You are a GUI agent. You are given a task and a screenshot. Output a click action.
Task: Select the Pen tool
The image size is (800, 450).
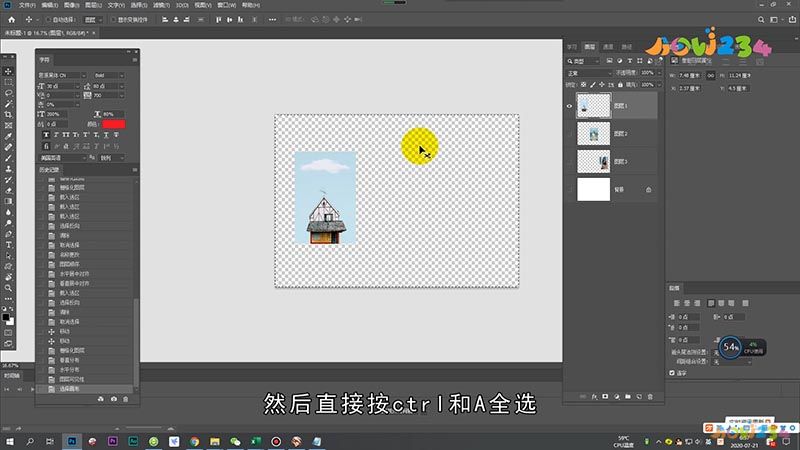(8, 234)
